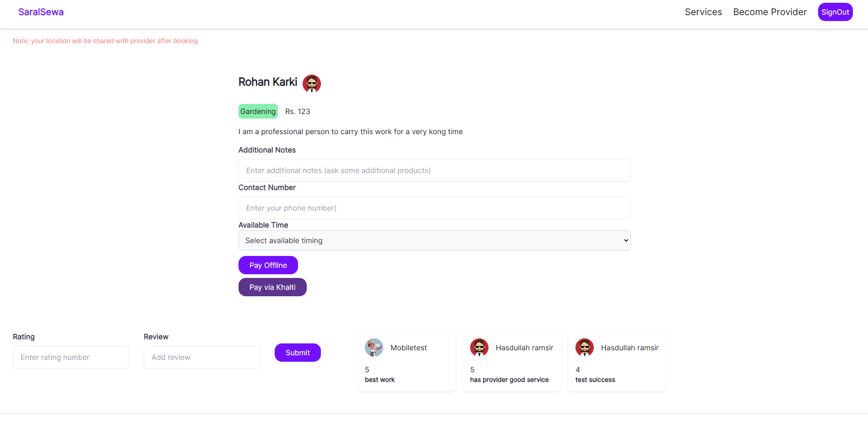The width and height of the screenshot is (868, 424).
Task: Click Hasdullah ramsir name on rating 4 review
Action: tap(629, 348)
